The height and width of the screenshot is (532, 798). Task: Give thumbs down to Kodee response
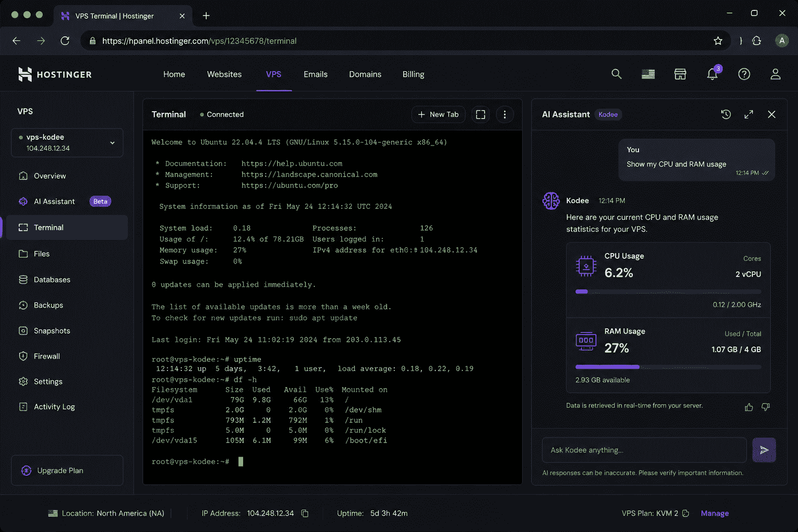point(765,407)
